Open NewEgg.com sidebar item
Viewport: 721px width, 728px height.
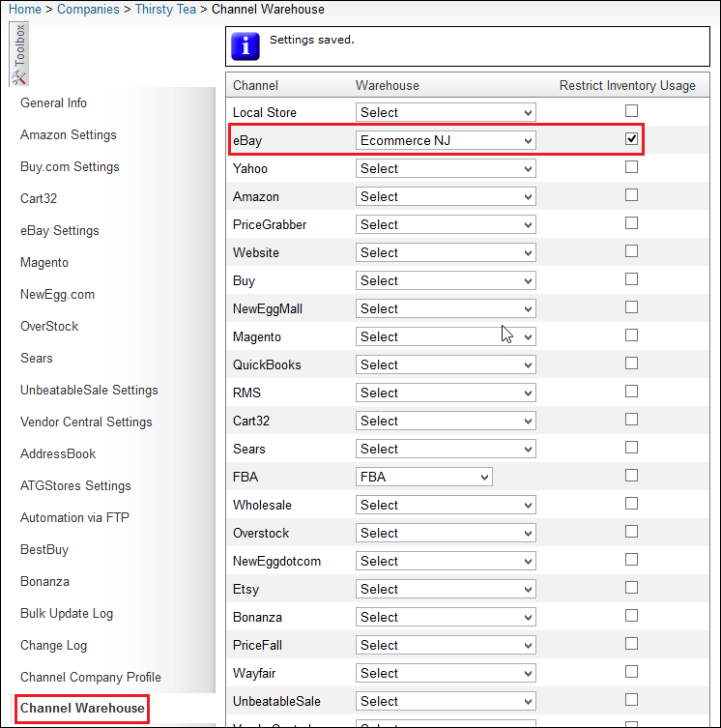click(57, 294)
